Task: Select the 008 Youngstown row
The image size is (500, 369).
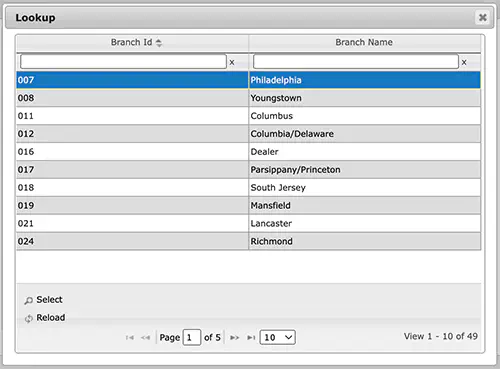Action: (x=249, y=98)
